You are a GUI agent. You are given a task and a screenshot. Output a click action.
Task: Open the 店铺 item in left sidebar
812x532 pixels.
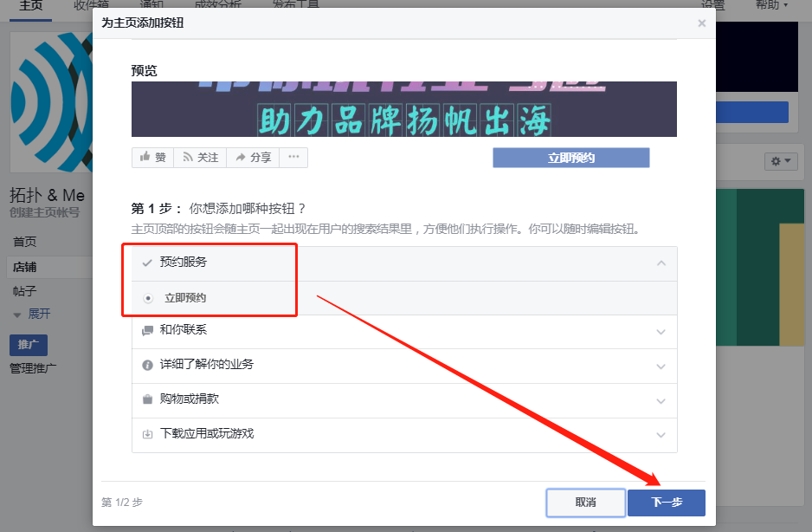25,267
